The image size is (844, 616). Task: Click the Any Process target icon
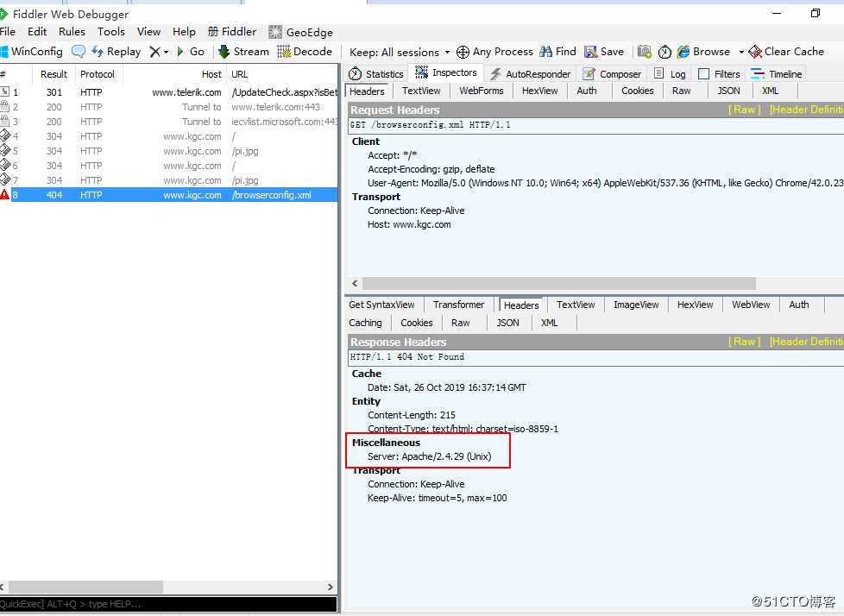tap(463, 52)
